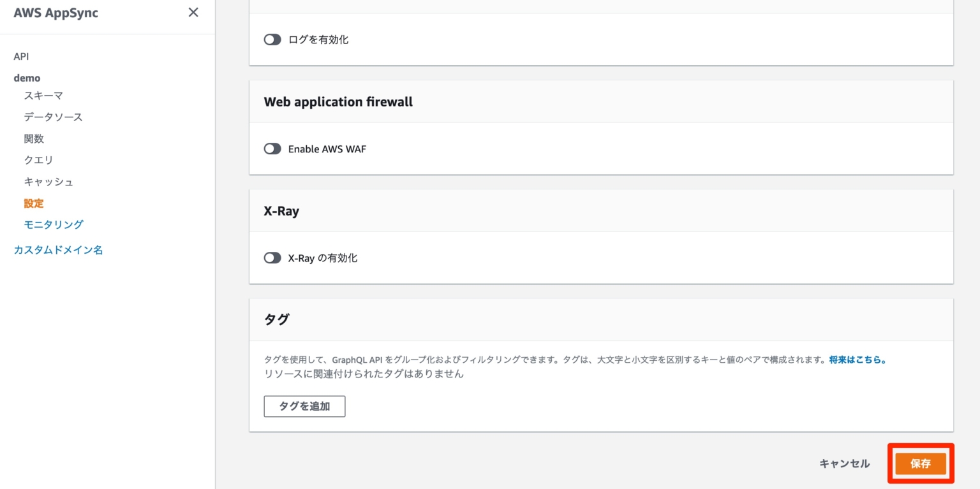This screenshot has width=980, height=489.
Task: Select the 設定 menu item
Action: click(34, 203)
